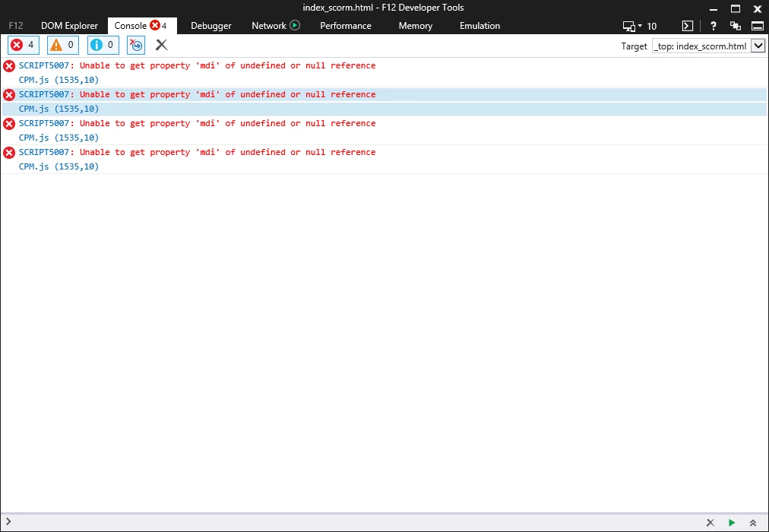Clear console with the toolbar X icon
Image resolution: width=769 pixels, height=532 pixels.
[x=161, y=45]
